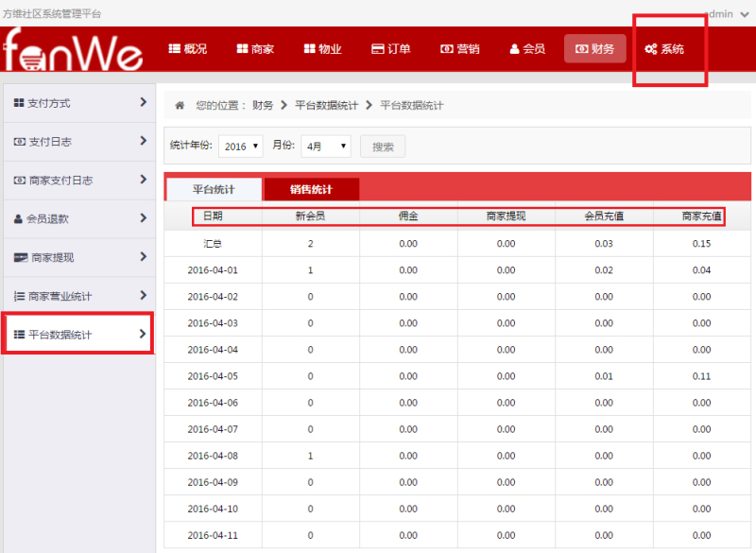
Task: Open 支付日志 in the sidebar
Action: pyautogui.click(x=76, y=141)
